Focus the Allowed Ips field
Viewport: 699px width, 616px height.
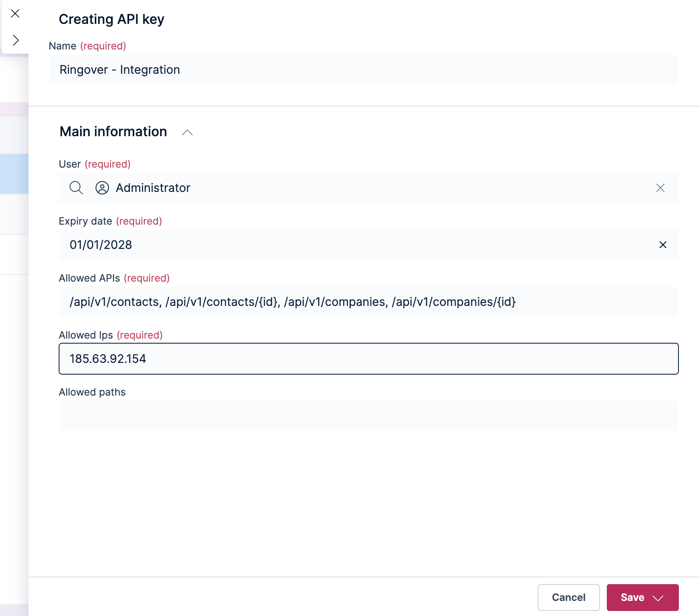coord(368,359)
